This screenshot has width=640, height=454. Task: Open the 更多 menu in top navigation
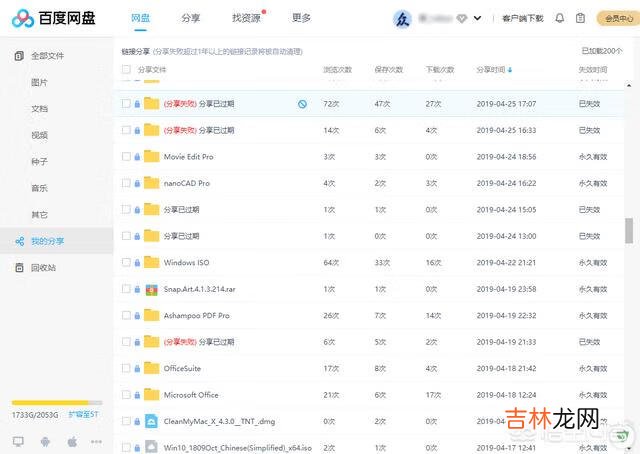(x=301, y=18)
